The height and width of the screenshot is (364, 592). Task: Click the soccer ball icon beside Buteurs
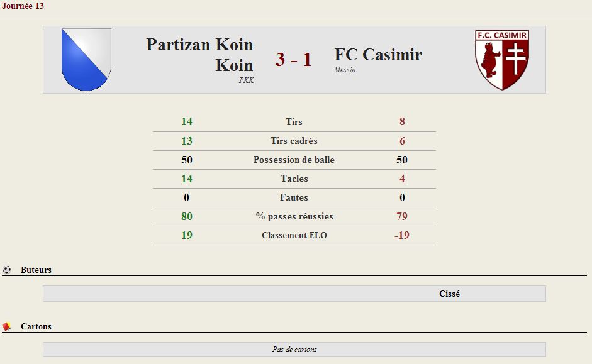6,270
